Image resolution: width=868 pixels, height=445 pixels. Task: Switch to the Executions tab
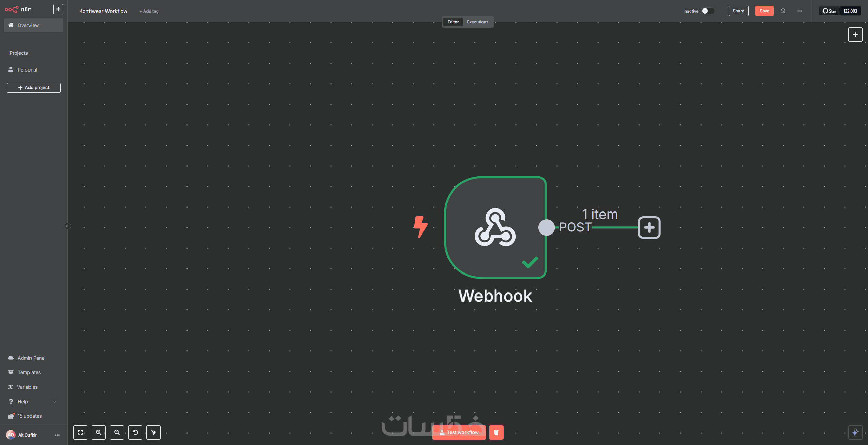click(x=477, y=22)
